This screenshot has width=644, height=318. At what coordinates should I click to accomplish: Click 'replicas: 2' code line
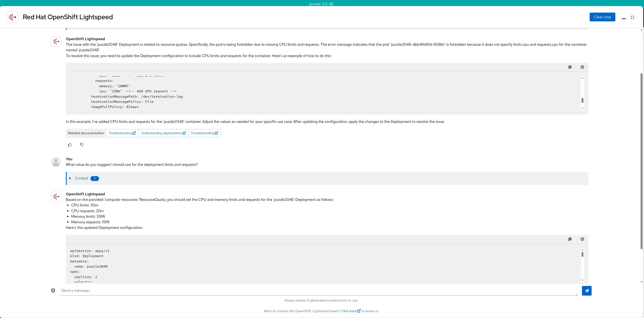pyautogui.click(x=86, y=277)
